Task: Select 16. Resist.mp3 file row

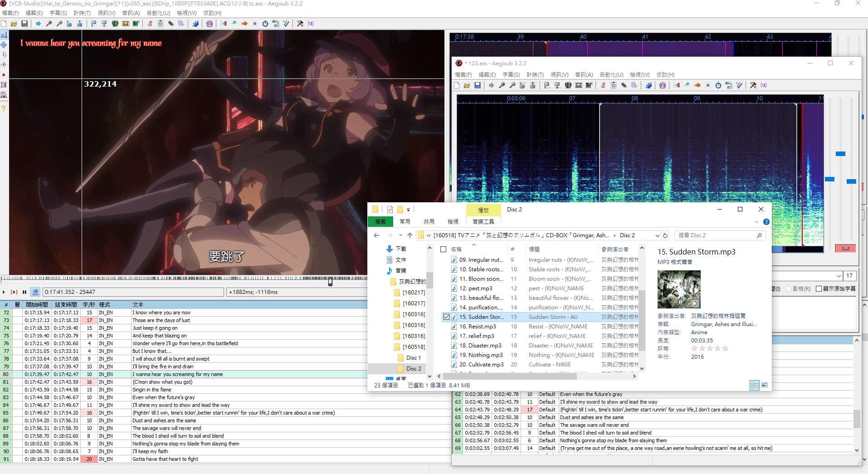Action: [540, 327]
